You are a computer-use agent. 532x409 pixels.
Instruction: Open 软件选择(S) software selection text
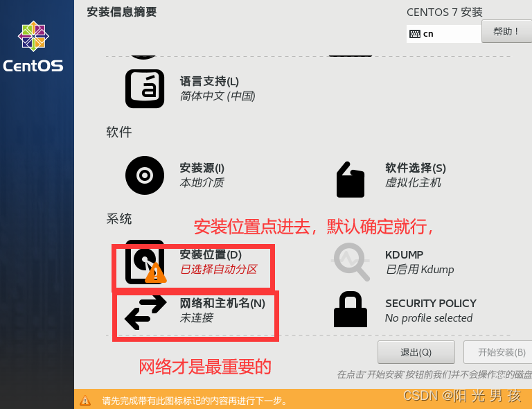click(x=416, y=168)
